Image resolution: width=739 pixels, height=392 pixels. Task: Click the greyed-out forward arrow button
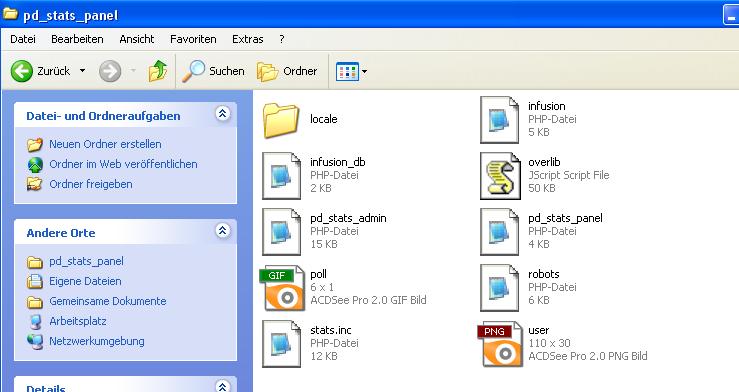click(110, 71)
